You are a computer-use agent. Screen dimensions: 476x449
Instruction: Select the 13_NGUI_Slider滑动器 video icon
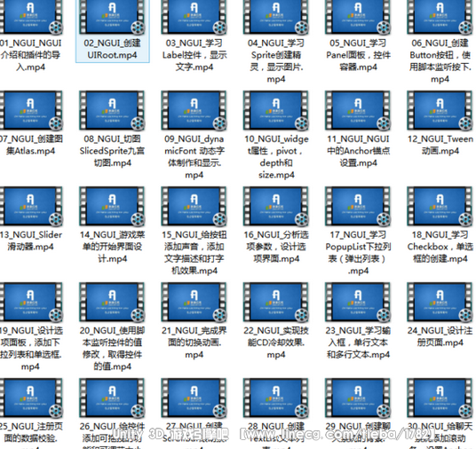pos(31,207)
